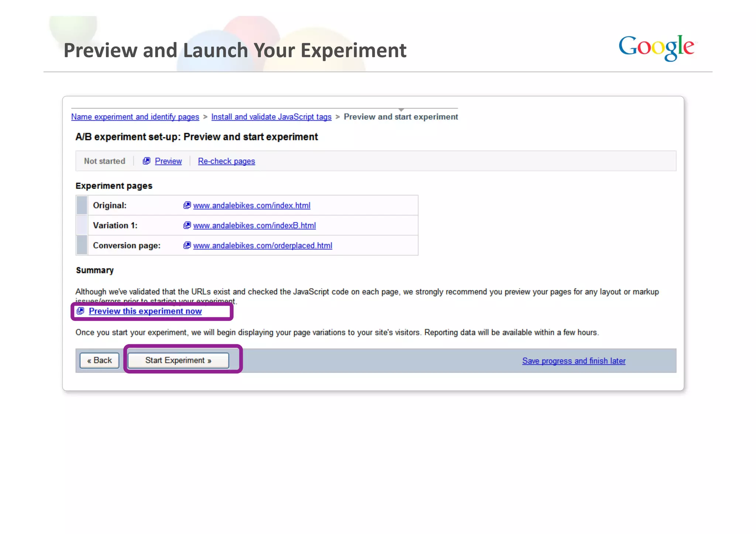Click the color swatch of the Conversion page row

coord(82,245)
